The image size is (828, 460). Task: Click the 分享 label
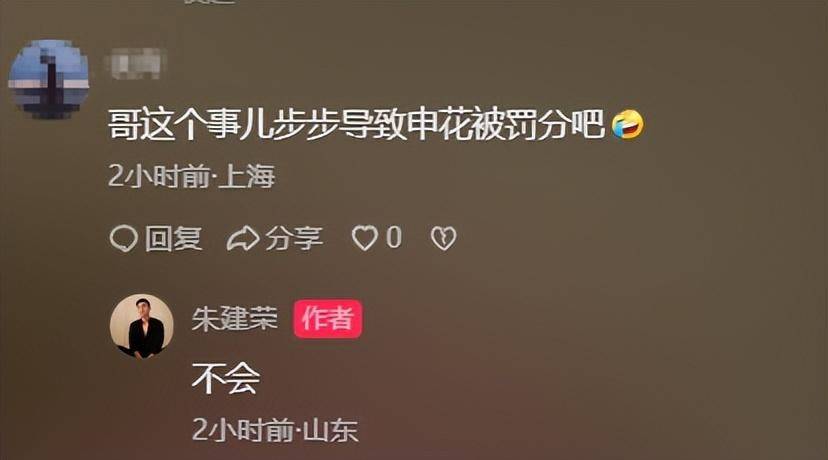(294, 239)
